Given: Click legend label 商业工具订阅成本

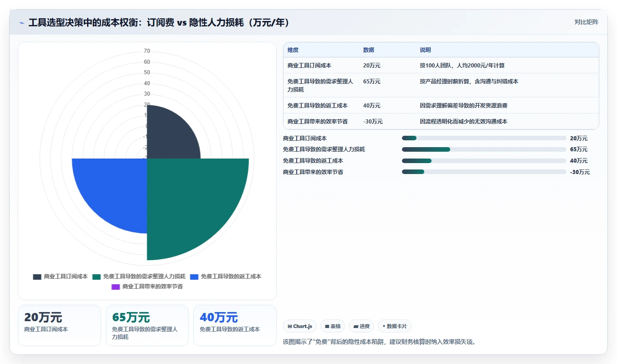Looking at the screenshot, I should tap(66, 277).
